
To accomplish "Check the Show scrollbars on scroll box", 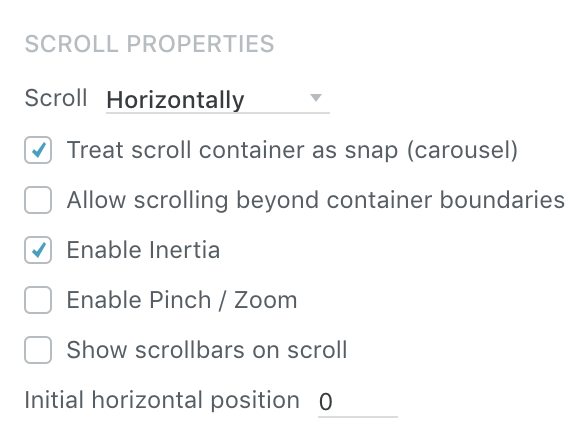I will coord(38,350).
